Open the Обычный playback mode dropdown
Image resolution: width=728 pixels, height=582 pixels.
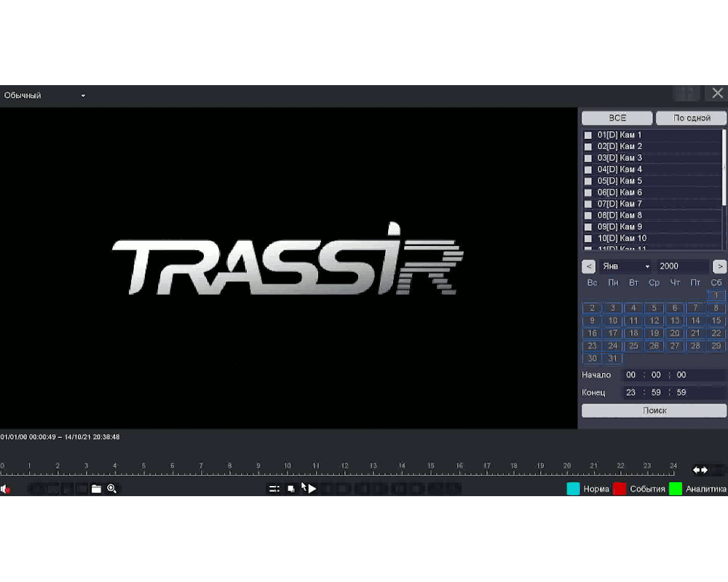pyautogui.click(x=44, y=95)
